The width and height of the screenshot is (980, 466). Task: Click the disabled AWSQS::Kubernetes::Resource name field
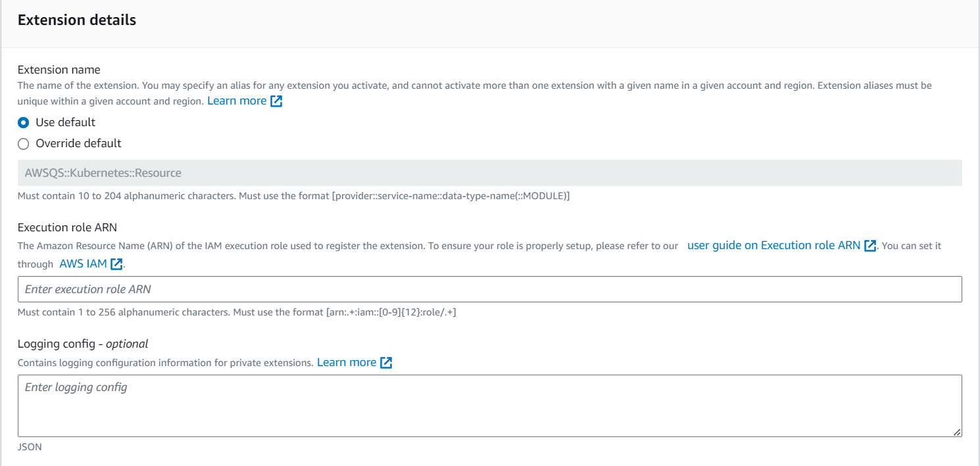click(x=489, y=173)
